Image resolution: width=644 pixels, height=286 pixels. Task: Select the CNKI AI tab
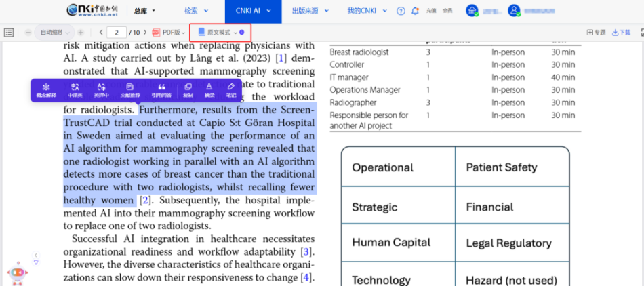[x=251, y=11]
